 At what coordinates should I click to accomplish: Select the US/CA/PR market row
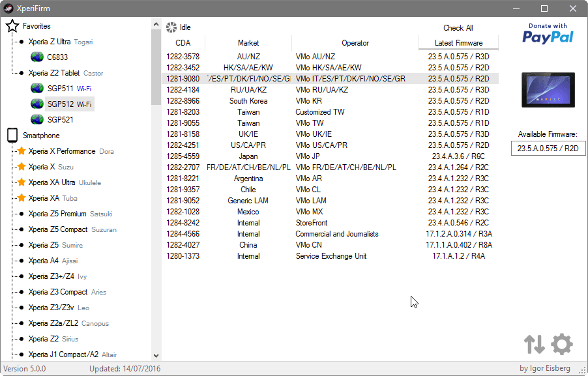(x=330, y=145)
